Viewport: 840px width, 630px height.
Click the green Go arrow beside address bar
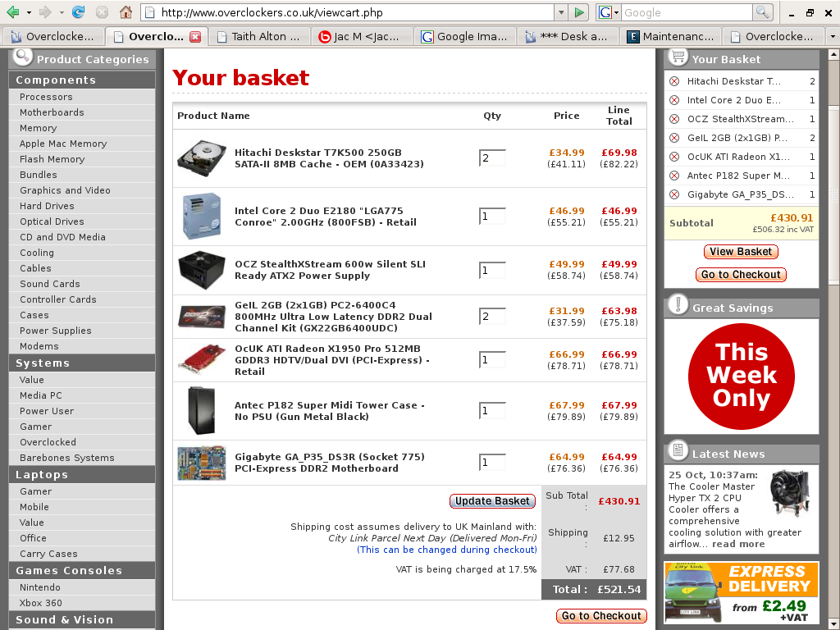(x=578, y=12)
